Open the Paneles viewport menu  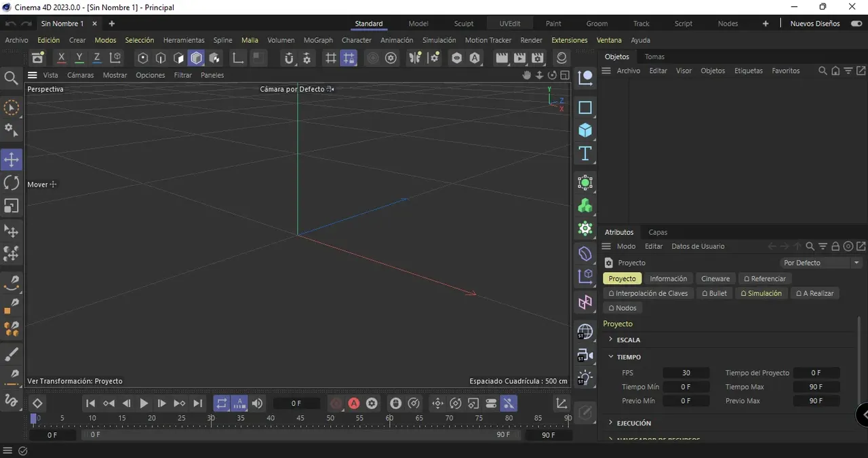click(x=212, y=75)
